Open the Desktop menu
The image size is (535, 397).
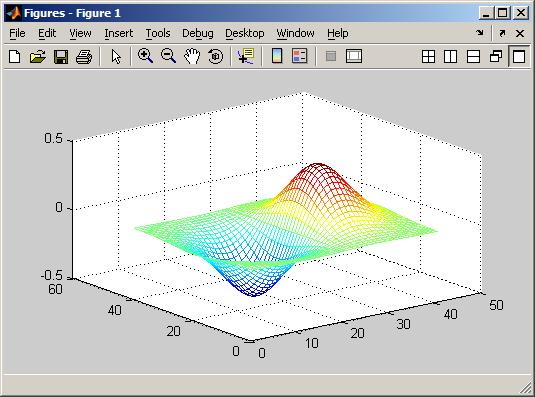245,33
